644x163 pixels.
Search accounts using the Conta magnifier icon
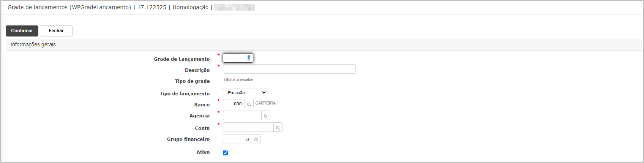(278, 128)
